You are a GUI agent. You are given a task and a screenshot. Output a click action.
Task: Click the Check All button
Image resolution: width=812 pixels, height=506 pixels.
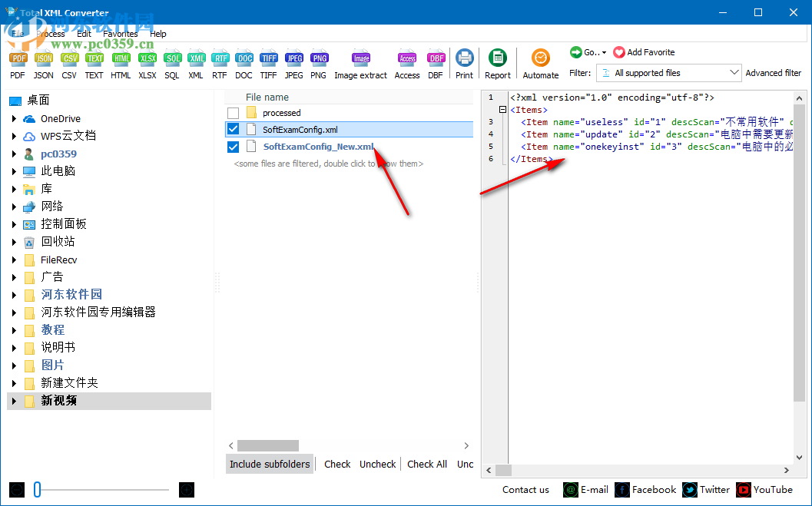427,464
